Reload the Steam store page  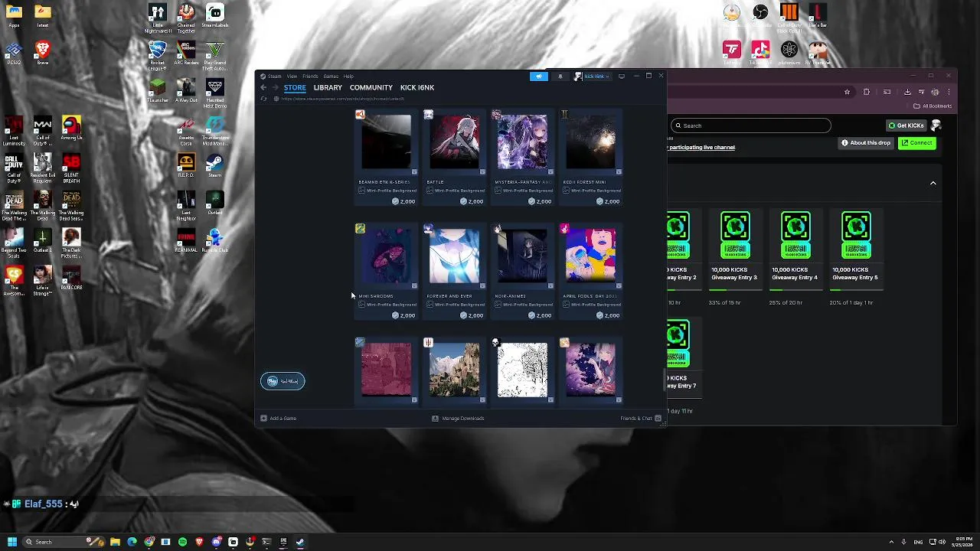263,99
